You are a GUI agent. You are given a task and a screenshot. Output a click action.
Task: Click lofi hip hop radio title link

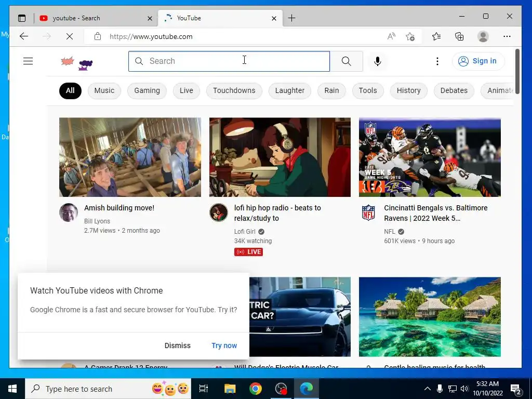coord(277,212)
